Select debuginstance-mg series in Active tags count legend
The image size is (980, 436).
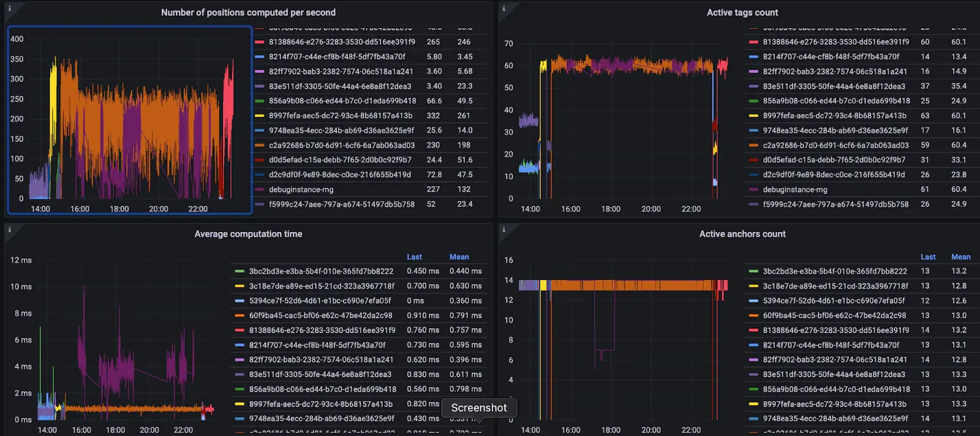coord(795,190)
